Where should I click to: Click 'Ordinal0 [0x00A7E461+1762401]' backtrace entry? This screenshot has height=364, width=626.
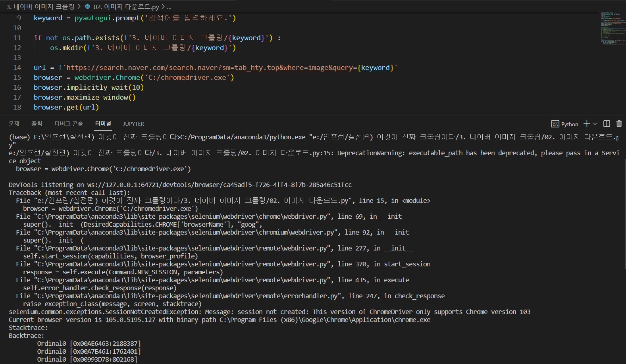[89, 351]
